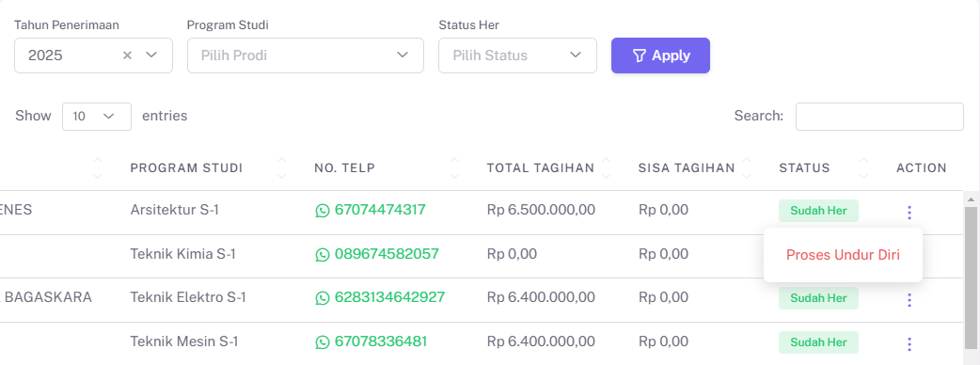Open action menu for Teknik Mesin S-1 row

click(909, 343)
